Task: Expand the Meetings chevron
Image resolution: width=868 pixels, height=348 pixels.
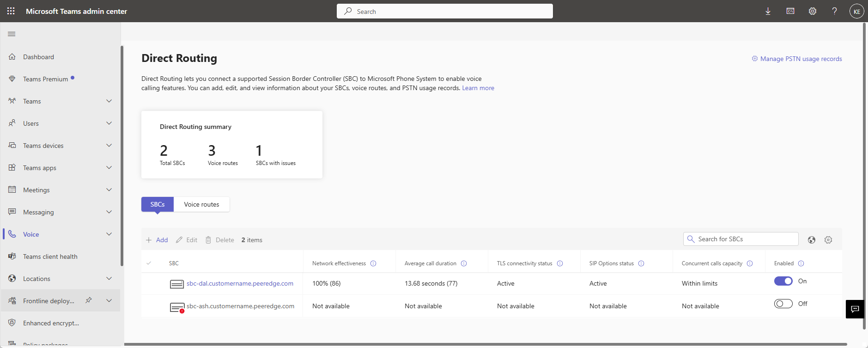Action: (x=109, y=190)
